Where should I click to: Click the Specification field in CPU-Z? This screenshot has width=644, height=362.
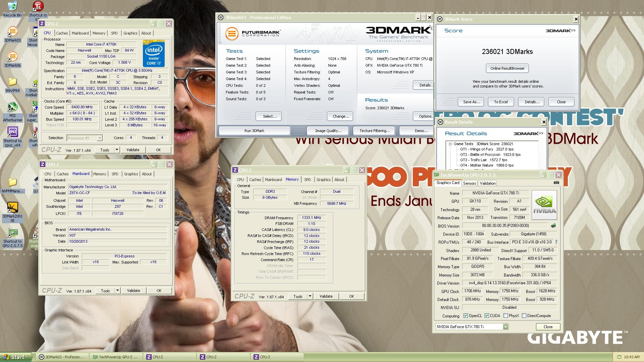(x=117, y=71)
